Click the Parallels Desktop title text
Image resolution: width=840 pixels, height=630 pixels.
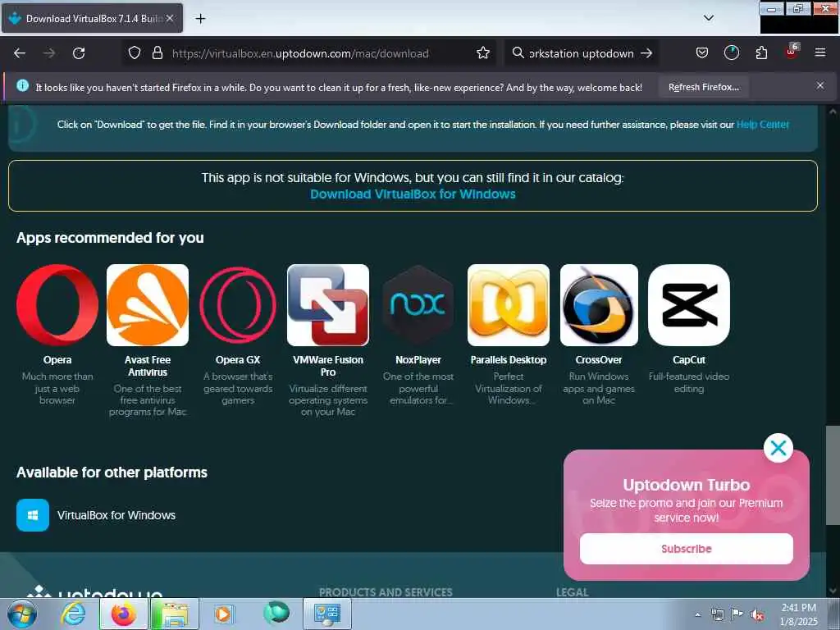pyautogui.click(x=509, y=360)
